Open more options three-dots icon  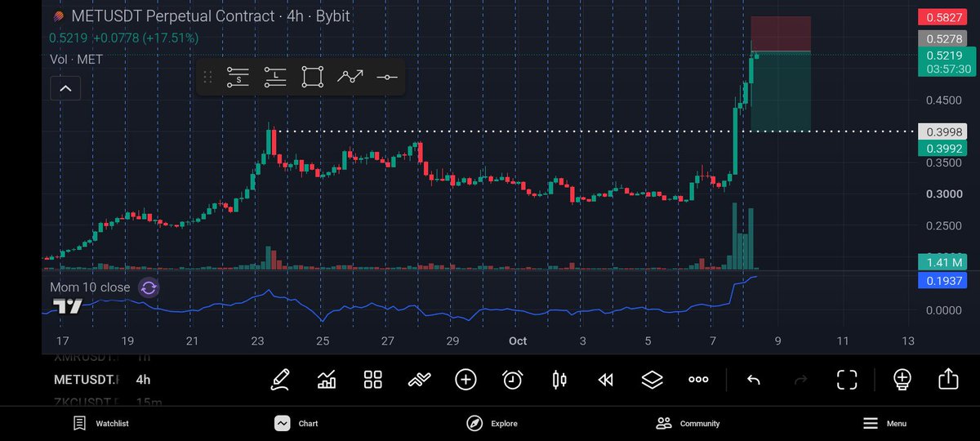[698, 379]
